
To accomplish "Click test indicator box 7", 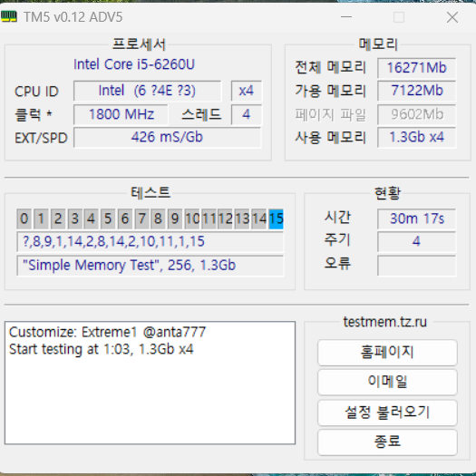I will click(x=141, y=219).
